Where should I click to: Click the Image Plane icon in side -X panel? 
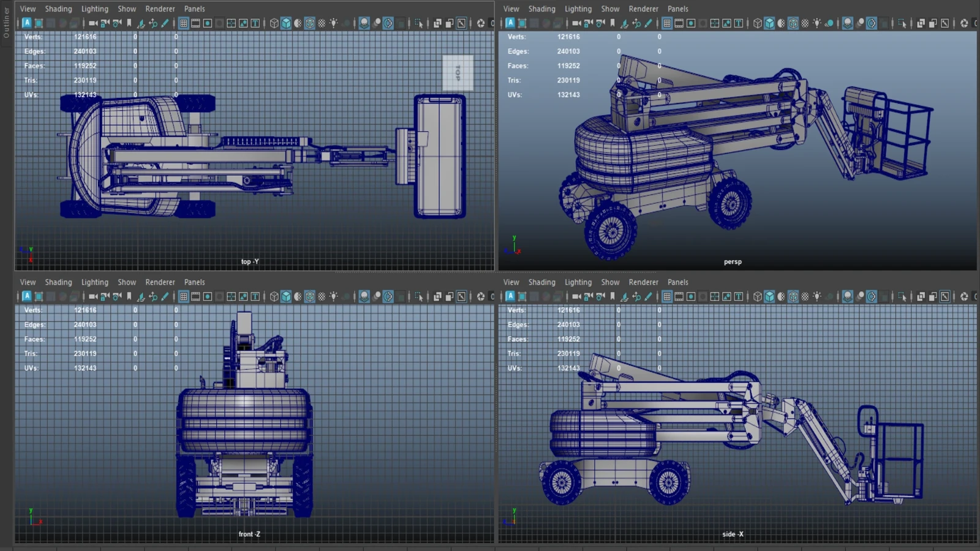click(624, 296)
